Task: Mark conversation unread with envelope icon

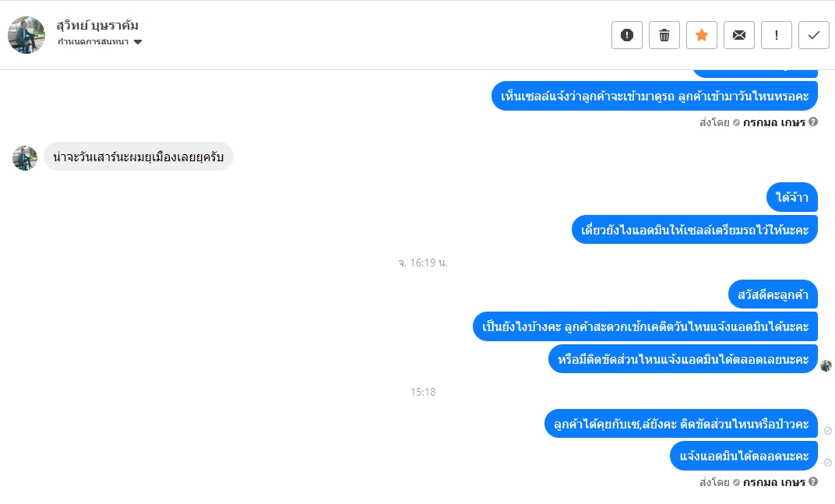Action: click(x=739, y=35)
